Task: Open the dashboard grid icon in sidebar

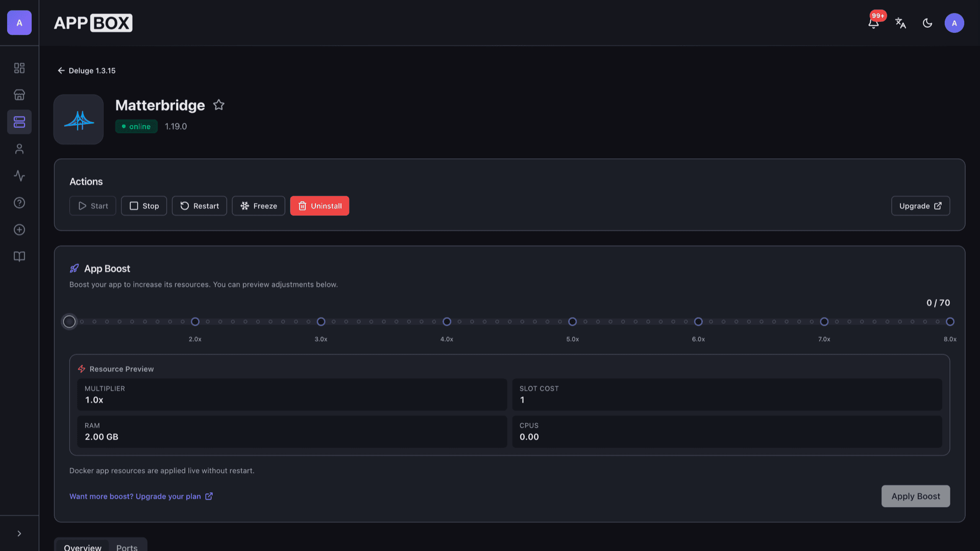Action: tap(19, 68)
